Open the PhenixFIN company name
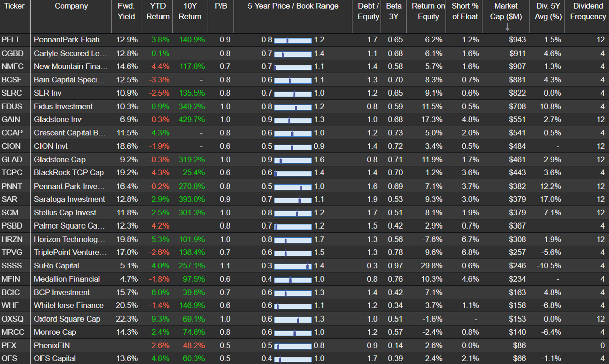Viewport: 609px width, 364px height. 52,345
